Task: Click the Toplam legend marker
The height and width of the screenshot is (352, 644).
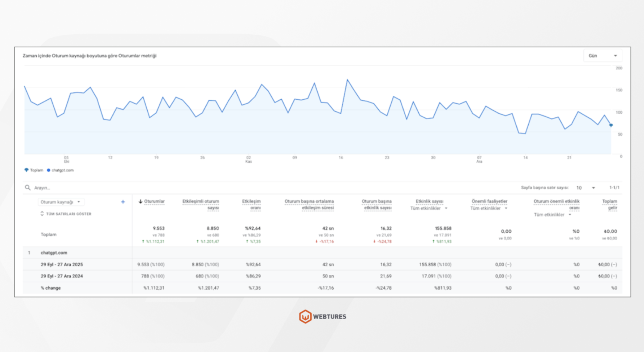Action: pyautogui.click(x=26, y=170)
